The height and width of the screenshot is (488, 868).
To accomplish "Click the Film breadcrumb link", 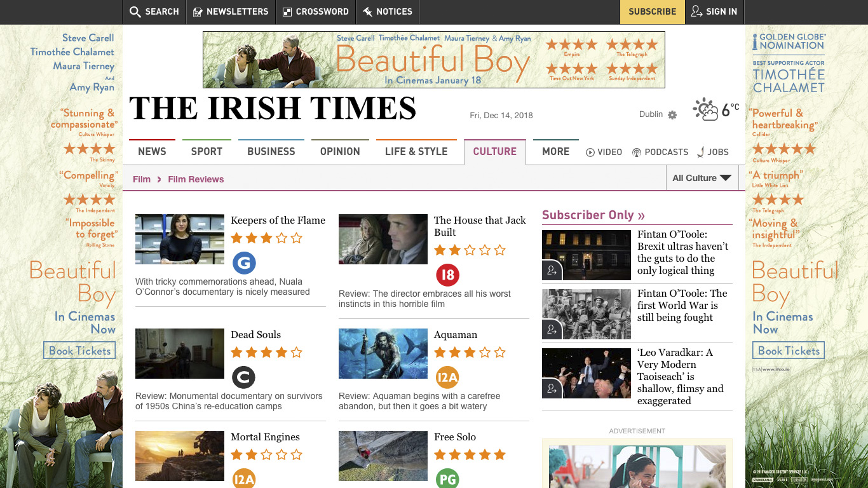I will point(142,179).
